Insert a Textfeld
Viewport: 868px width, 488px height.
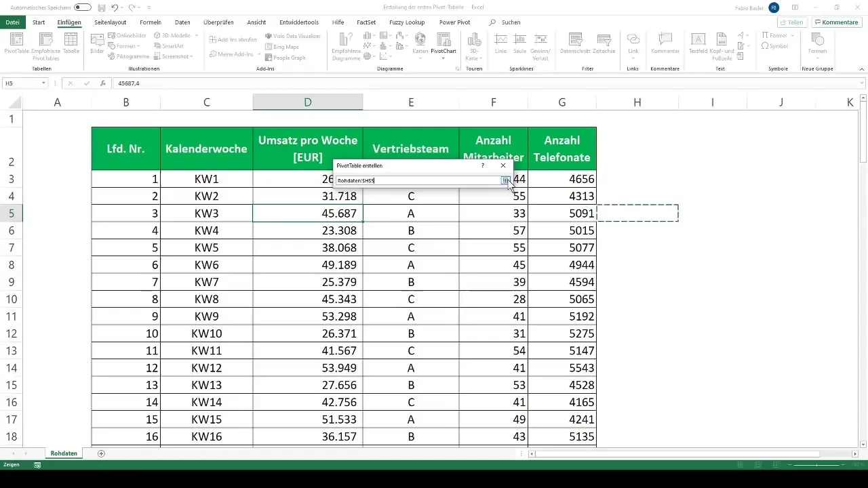[698, 43]
